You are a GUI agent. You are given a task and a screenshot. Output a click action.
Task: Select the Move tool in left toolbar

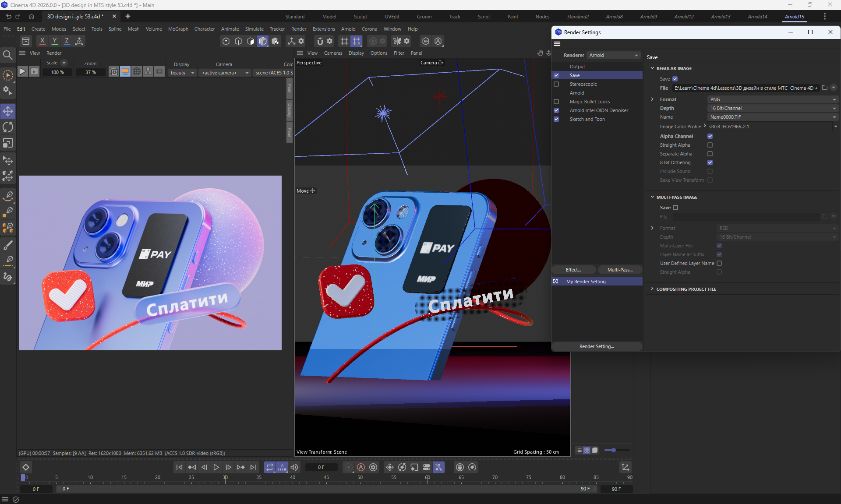click(x=8, y=111)
